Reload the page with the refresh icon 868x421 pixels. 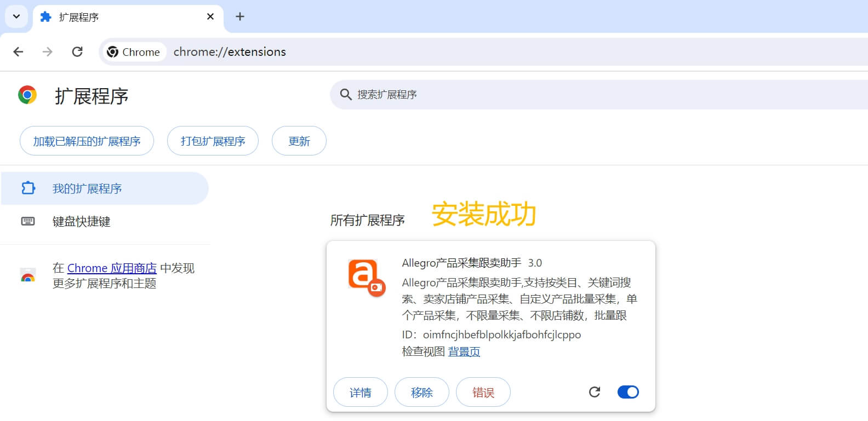pyautogui.click(x=77, y=52)
